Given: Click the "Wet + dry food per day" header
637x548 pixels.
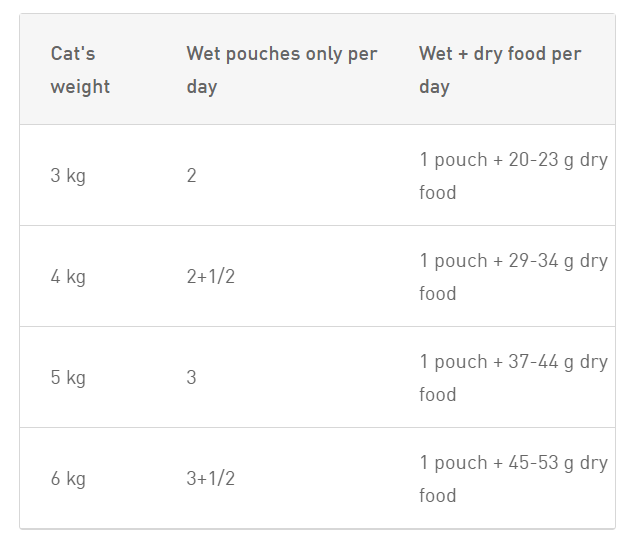Looking at the screenshot, I should 500,70.
